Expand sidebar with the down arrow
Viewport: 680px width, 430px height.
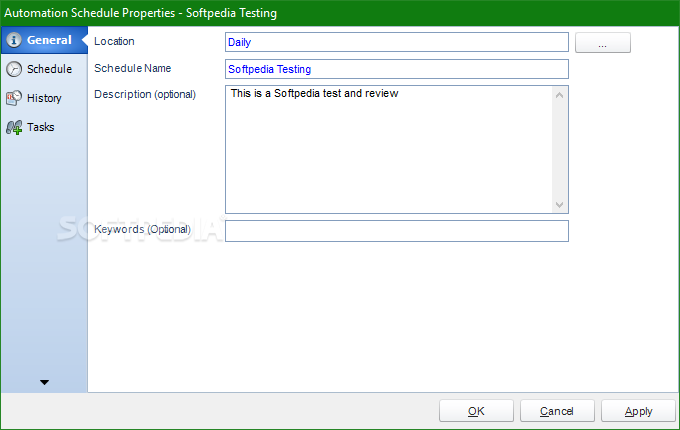click(44, 382)
